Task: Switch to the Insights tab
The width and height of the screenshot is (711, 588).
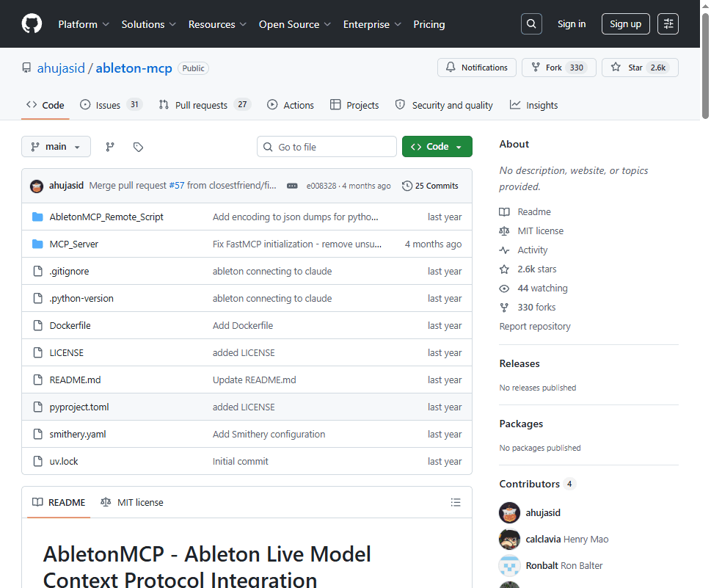Action: click(533, 105)
